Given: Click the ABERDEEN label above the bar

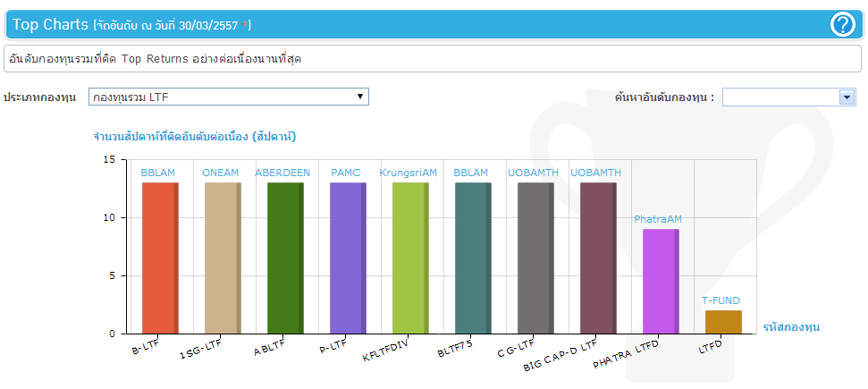Looking at the screenshot, I should coord(282,173).
